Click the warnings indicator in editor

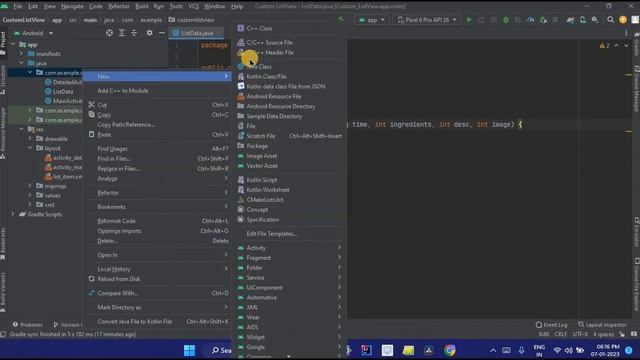[604, 45]
